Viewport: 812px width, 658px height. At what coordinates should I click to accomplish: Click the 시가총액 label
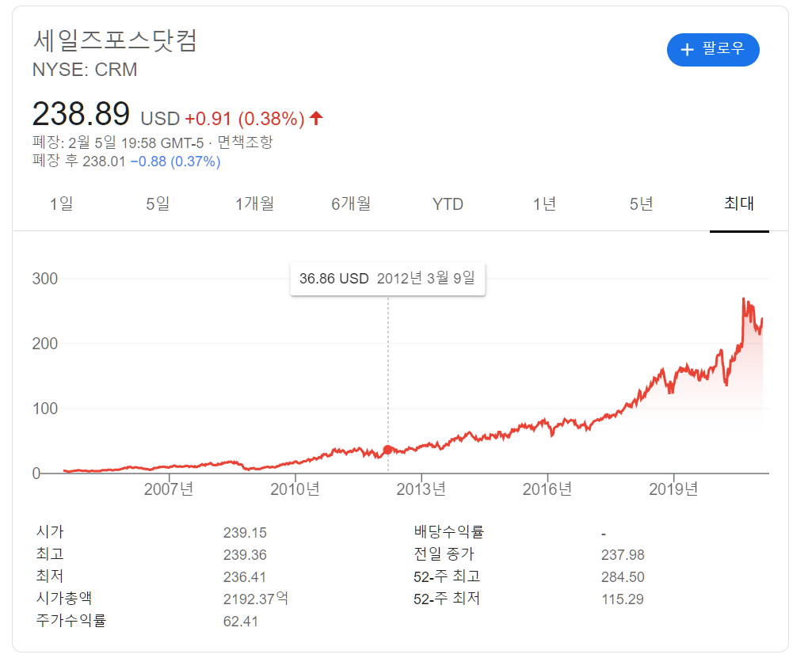point(64,599)
